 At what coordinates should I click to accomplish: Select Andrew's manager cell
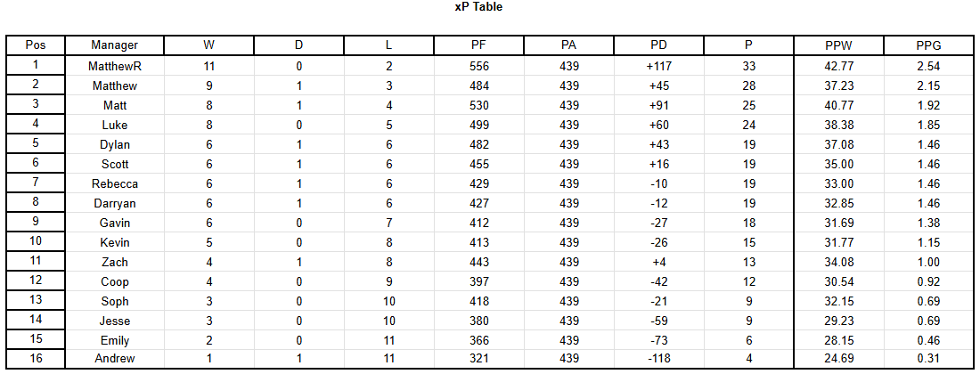coord(114,358)
